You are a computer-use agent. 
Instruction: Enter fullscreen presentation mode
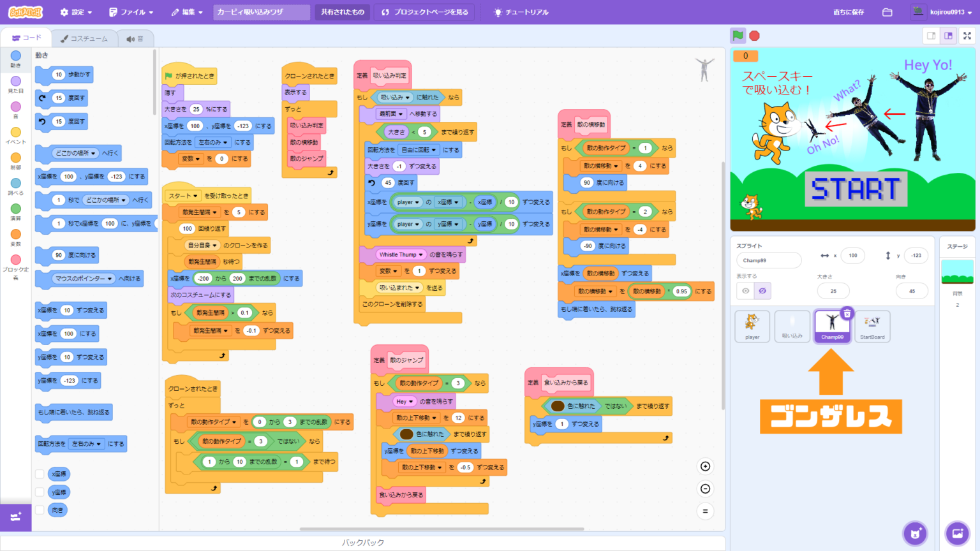pos(967,36)
